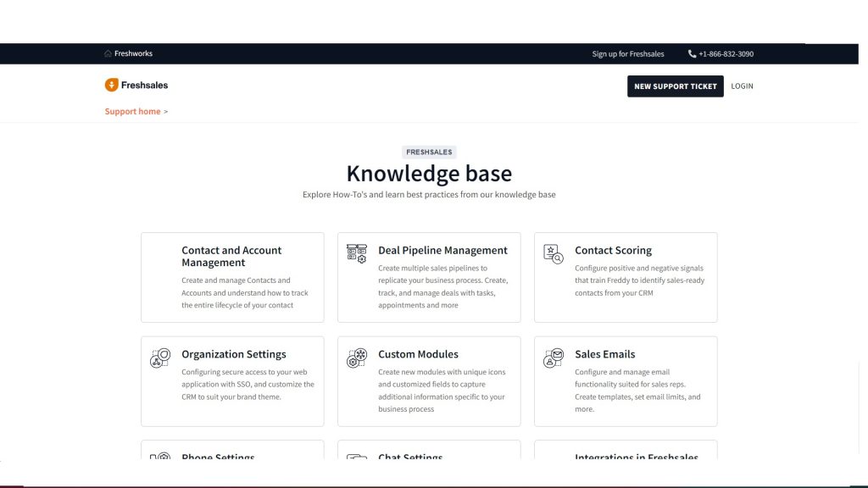
Task: Open the Contact Scoring title link
Action: click(x=613, y=251)
